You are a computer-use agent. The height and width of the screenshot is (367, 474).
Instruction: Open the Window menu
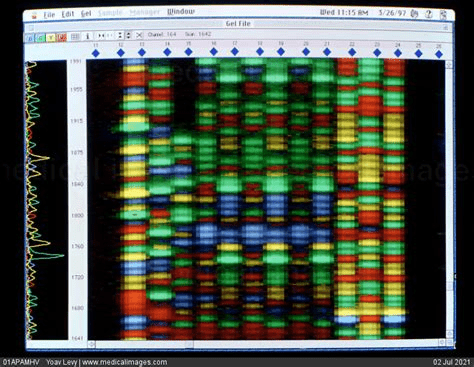pyautogui.click(x=181, y=12)
